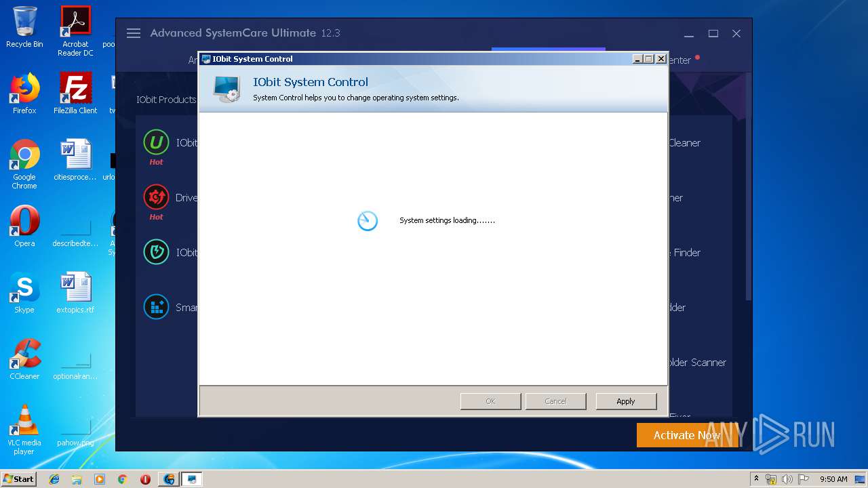Viewport: 868px width, 488px height.
Task: Click the Activate Now button
Action: (x=686, y=435)
